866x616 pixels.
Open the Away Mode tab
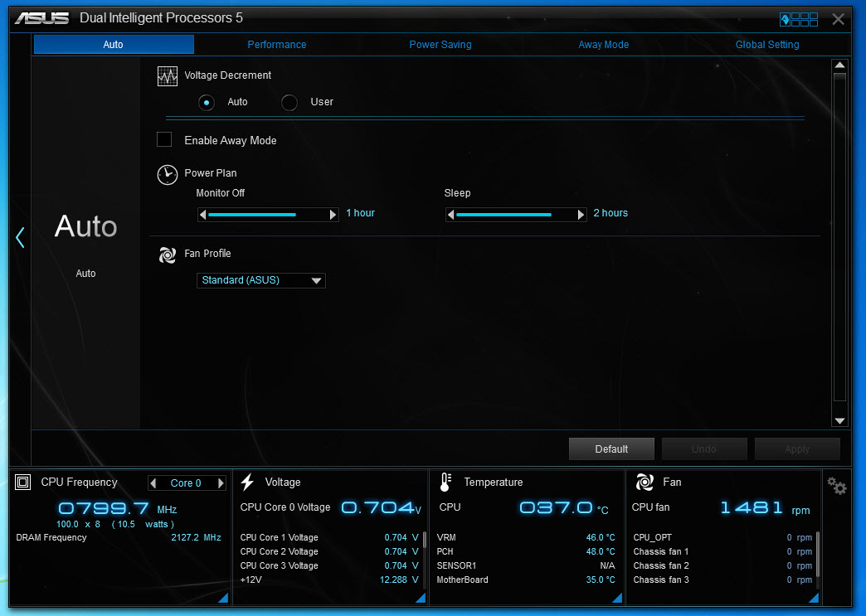(x=604, y=44)
